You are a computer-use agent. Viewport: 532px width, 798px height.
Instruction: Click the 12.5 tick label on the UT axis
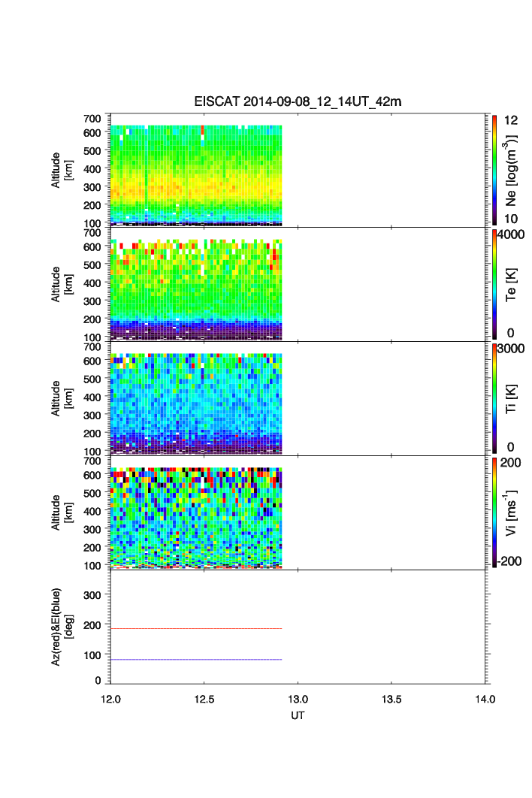tap(204, 700)
